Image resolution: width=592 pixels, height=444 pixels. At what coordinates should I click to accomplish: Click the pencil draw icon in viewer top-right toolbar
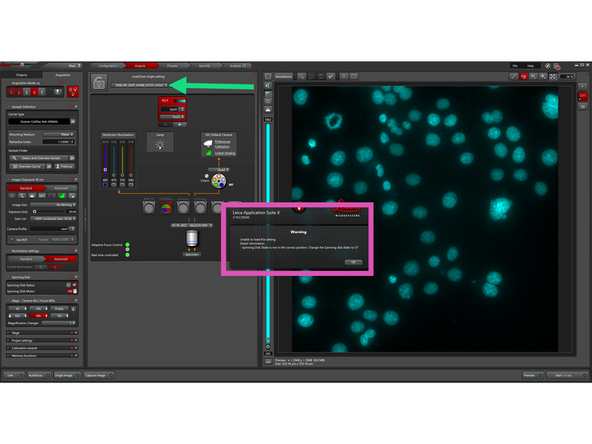point(514,77)
